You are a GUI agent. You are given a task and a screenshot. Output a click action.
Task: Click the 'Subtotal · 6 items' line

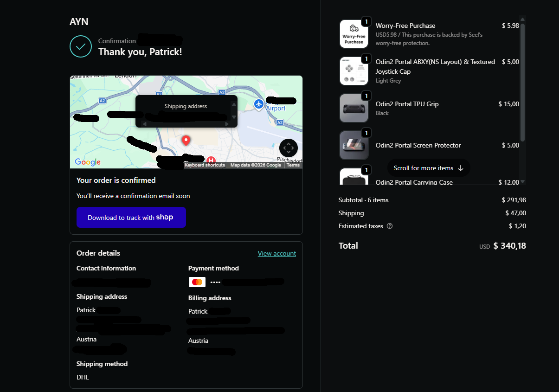(x=364, y=200)
